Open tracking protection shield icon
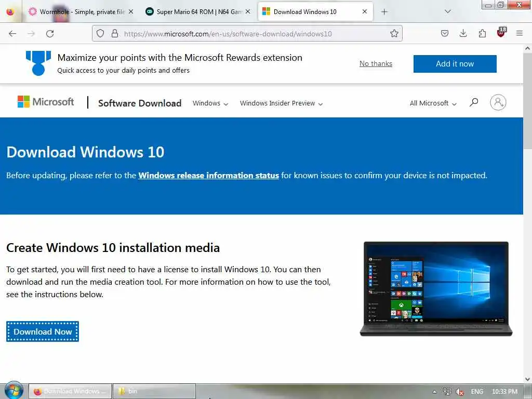 coord(100,33)
